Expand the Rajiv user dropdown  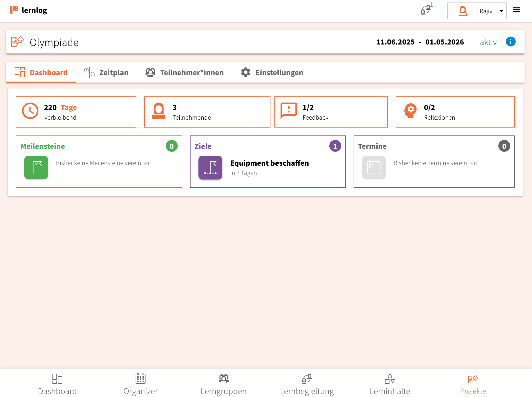pyautogui.click(x=477, y=11)
